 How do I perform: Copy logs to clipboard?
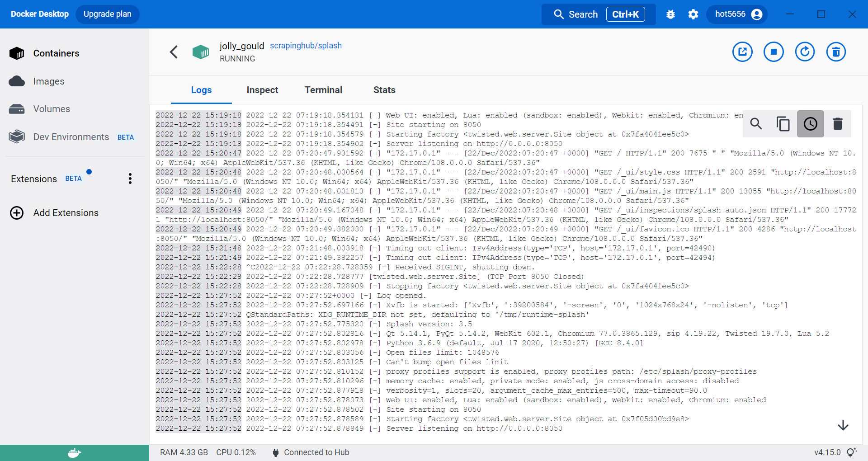click(783, 123)
